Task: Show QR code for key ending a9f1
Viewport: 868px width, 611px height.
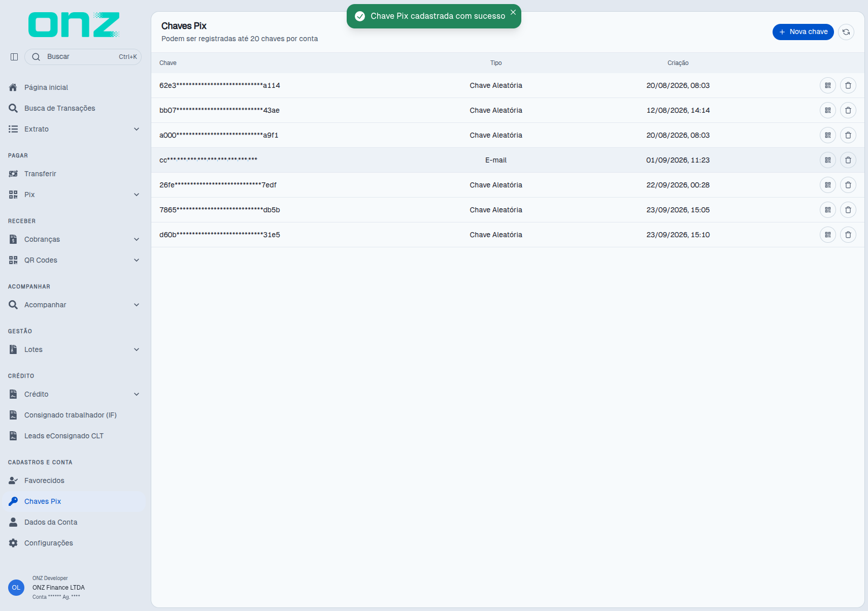Action: tap(828, 135)
